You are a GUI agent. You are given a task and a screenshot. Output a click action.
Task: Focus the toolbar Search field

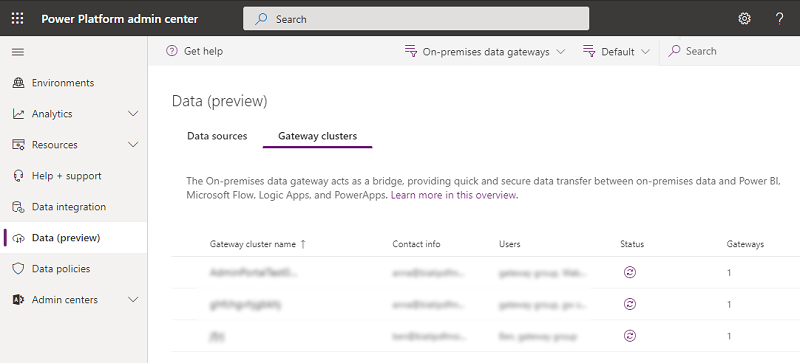click(730, 51)
